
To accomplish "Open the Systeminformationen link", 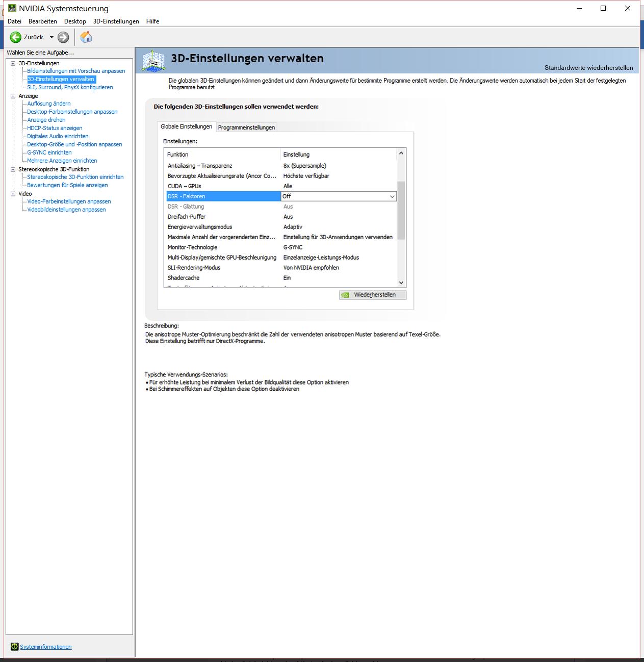I will click(x=46, y=647).
